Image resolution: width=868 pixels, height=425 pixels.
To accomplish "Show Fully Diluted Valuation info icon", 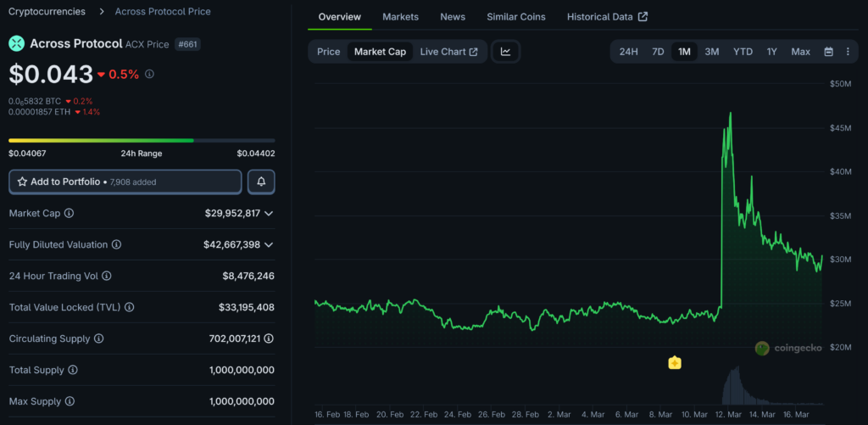I will click(117, 244).
